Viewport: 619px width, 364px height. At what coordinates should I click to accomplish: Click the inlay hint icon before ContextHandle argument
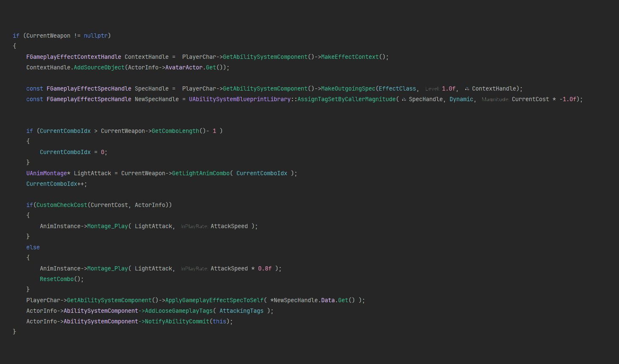point(467,89)
